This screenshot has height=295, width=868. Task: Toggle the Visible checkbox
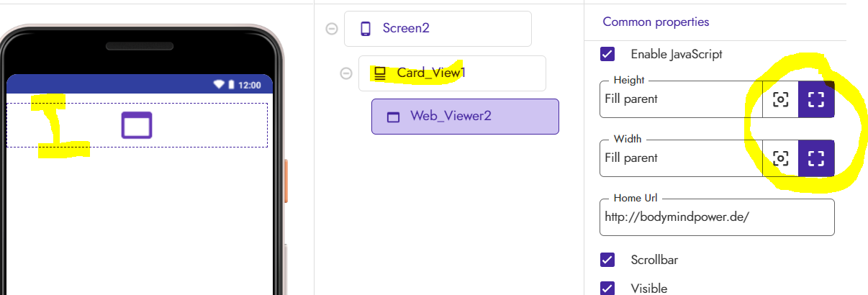click(x=607, y=289)
